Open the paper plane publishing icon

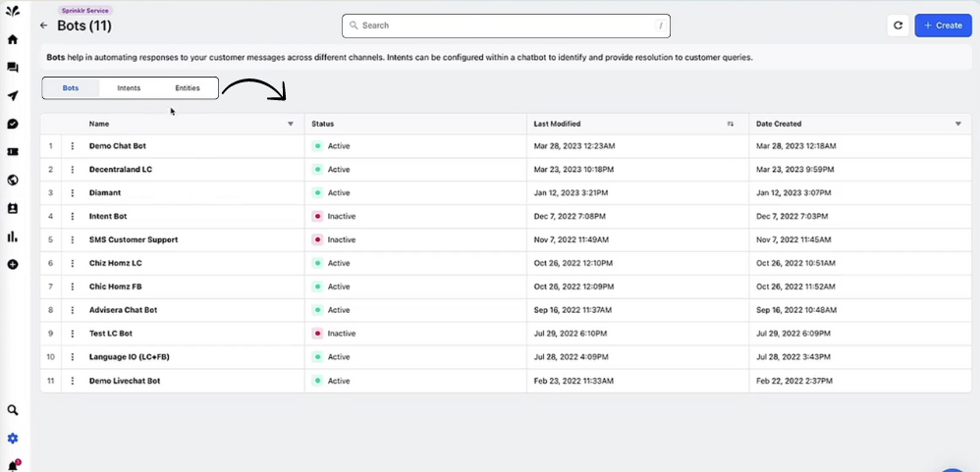[x=13, y=95]
